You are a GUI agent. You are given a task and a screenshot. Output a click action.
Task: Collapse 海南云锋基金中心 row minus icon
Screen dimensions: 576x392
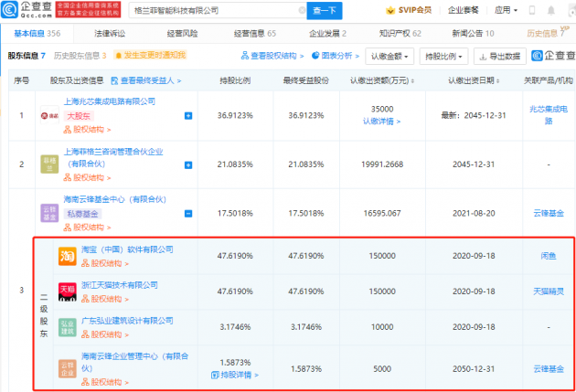(188, 214)
